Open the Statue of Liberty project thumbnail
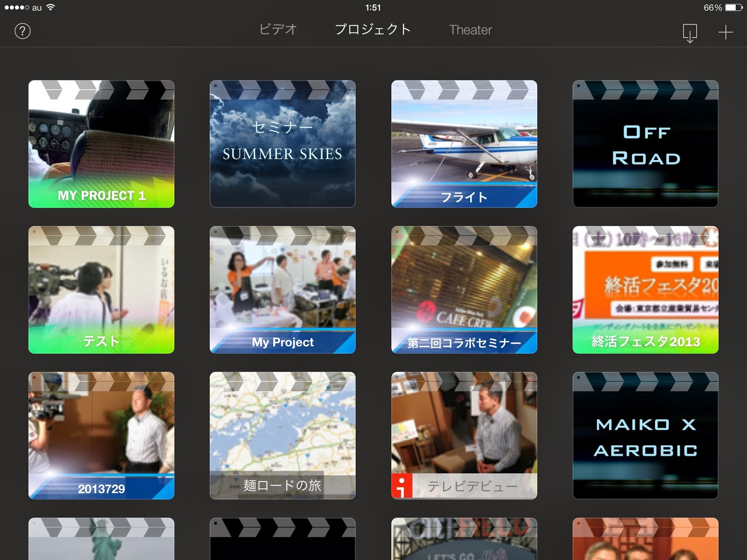Screen dimensions: 747x560 (x=101, y=539)
